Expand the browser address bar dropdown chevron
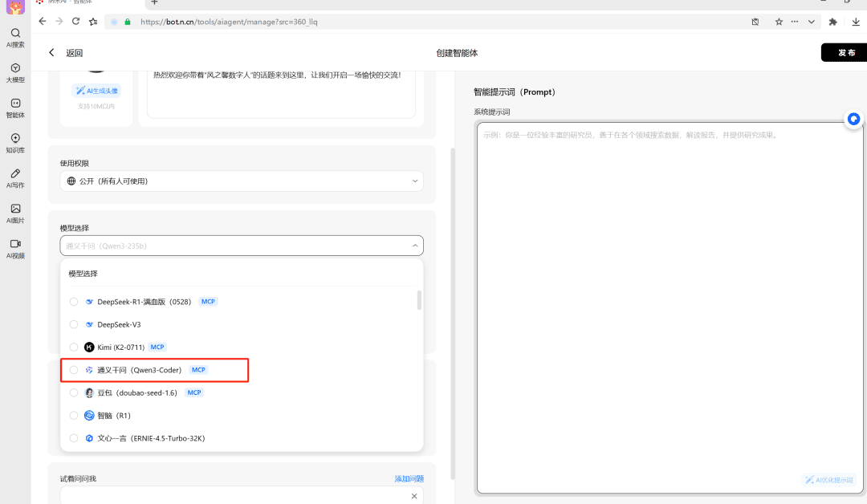The width and height of the screenshot is (867, 504). [x=811, y=22]
